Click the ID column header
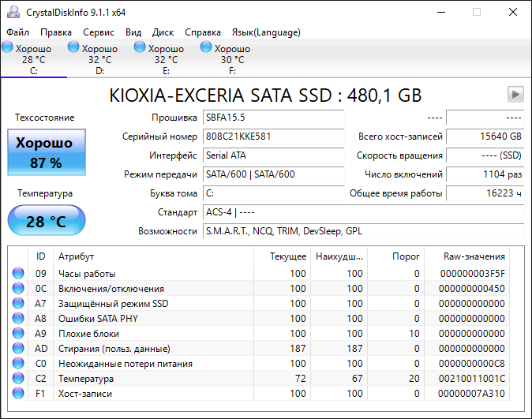 [40, 256]
